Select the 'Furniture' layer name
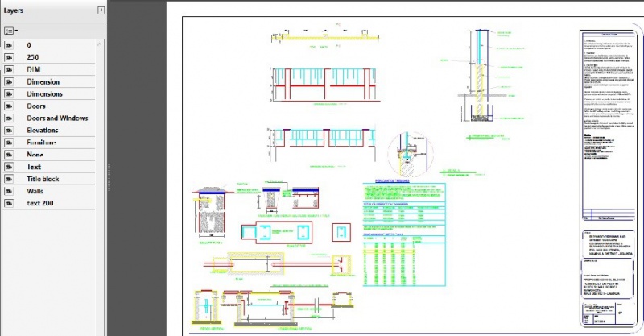This screenshot has width=644, height=336. tap(42, 143)
